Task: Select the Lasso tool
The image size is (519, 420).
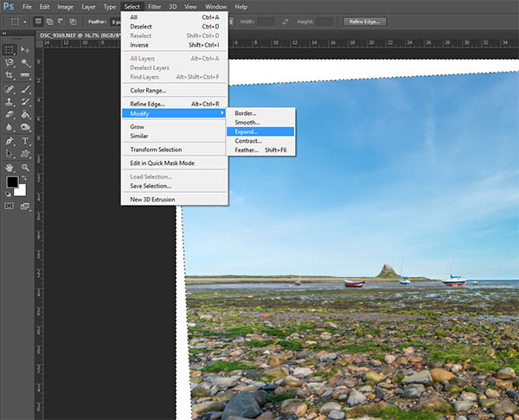Action: pos(10,62)
